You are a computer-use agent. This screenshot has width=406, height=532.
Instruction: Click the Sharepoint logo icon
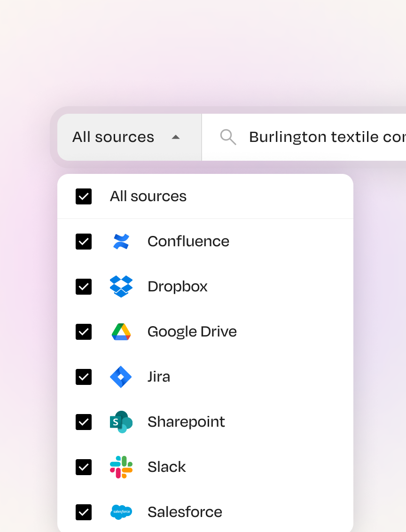(121, 422)
